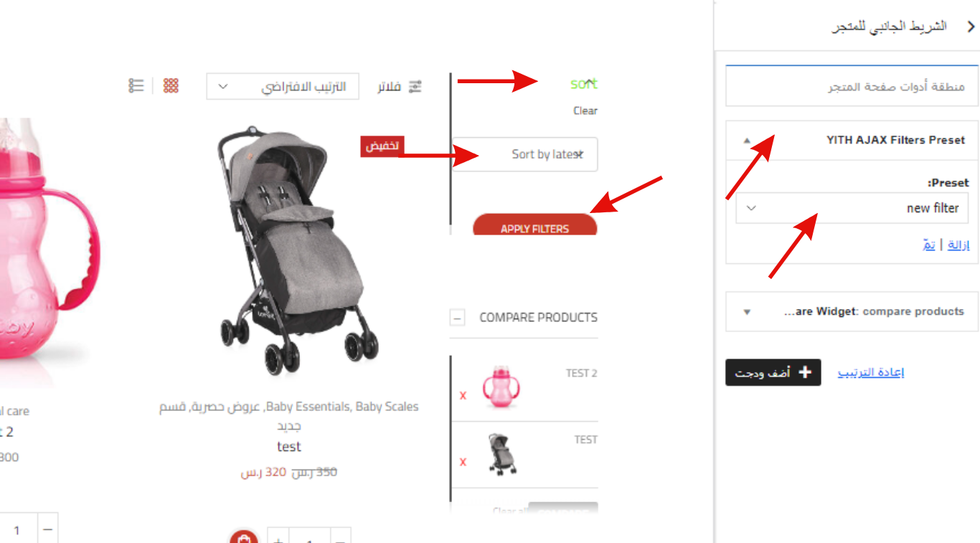Image resolution: width=980 pixels, height=543 pixels.
Task: Open the فلاتر filters slider icon
Action: [x=415, y=87]
